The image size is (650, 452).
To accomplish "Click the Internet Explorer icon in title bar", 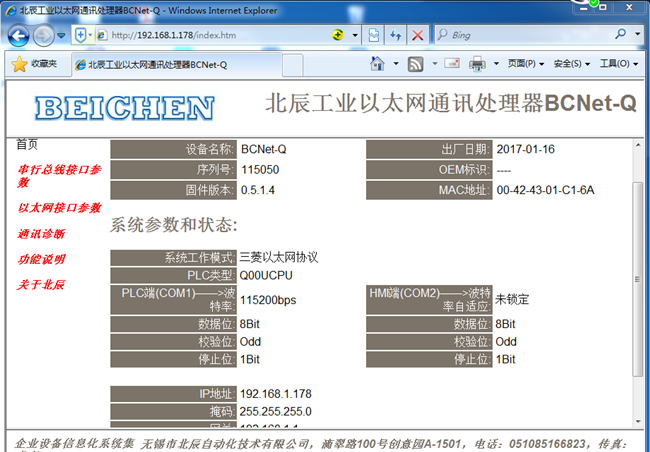I will tap(11, 10).
